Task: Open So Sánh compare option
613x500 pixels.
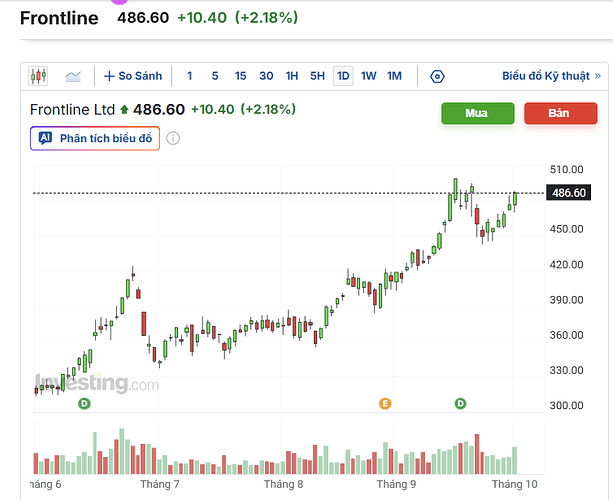Action: [x=133, y=76]
